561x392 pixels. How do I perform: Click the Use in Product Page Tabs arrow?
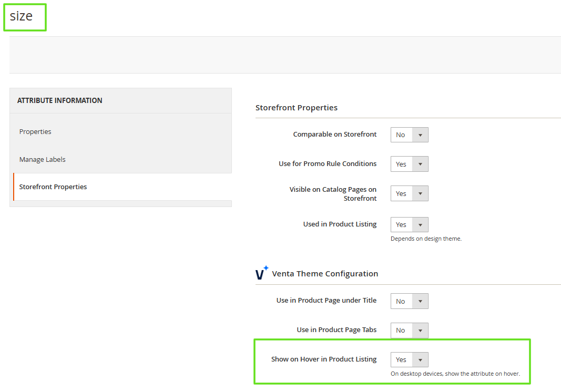point(420,330)
